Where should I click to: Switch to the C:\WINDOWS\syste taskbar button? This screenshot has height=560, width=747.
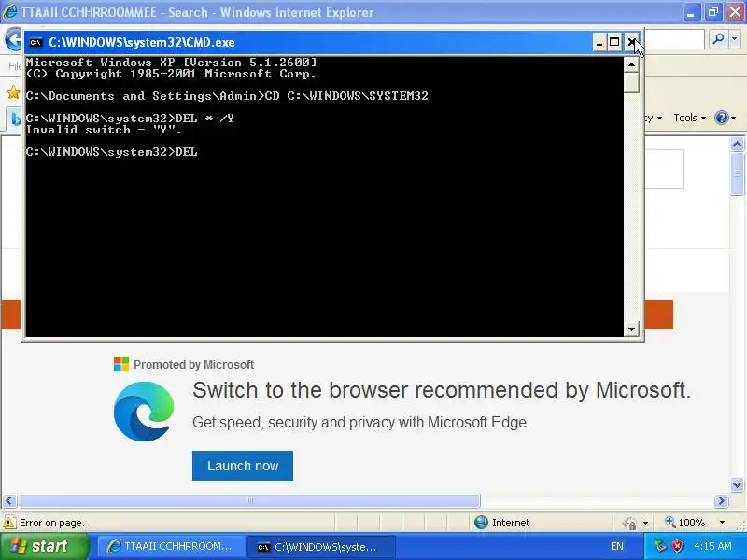321,547
